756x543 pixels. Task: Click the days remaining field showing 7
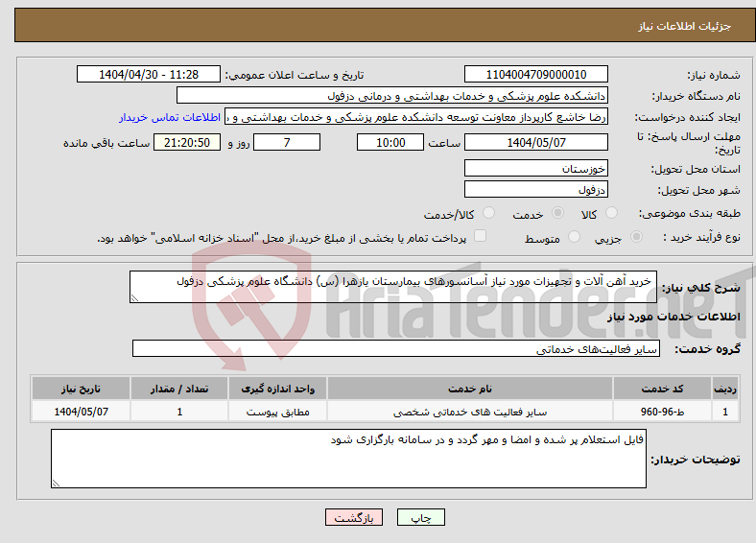[x=287, y=142]
